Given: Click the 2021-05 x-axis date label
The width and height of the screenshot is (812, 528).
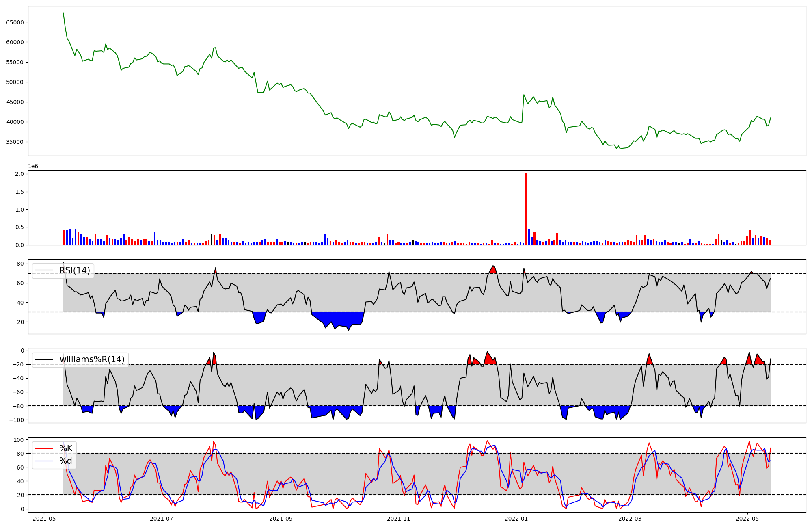Looking at the screenshot, I should pos(44,519).
